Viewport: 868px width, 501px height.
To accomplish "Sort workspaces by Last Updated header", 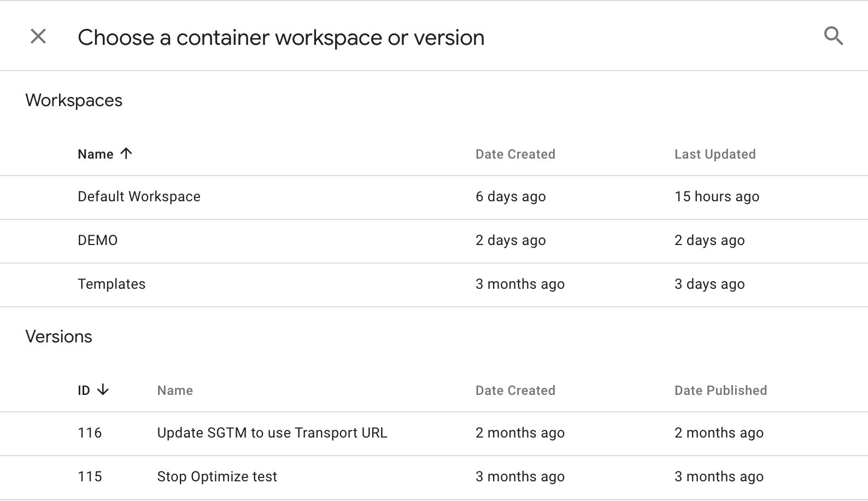I will click(x=715, y=154).
